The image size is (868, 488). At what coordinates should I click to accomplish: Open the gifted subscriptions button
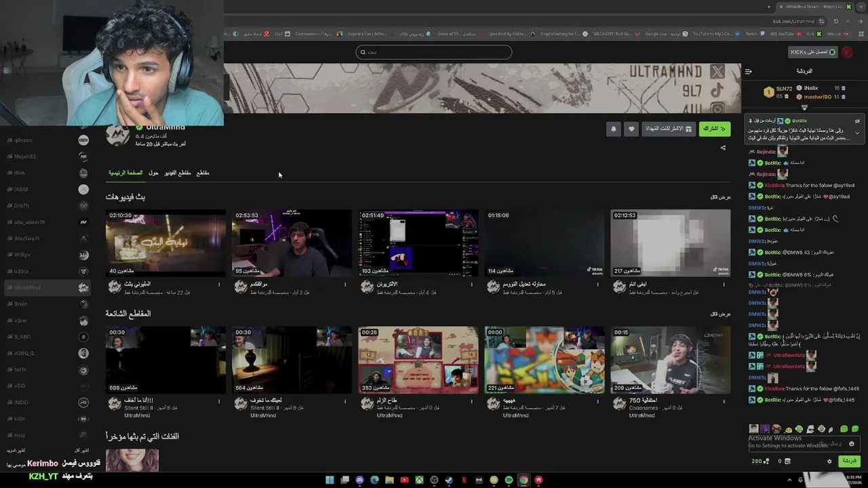tap(669, 129)
